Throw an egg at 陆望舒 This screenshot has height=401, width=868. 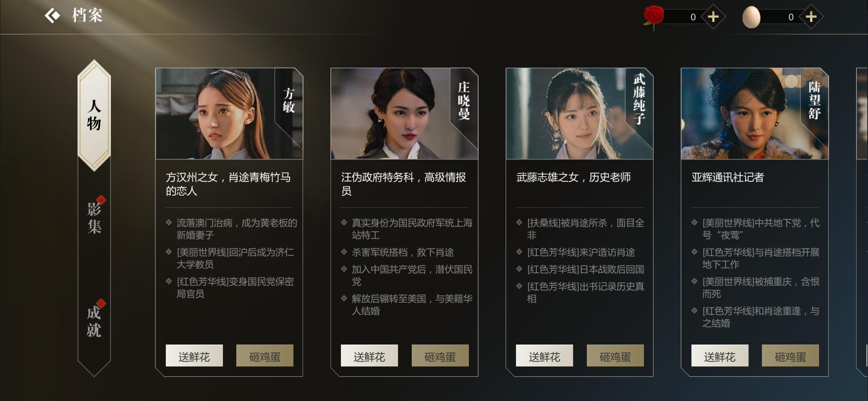click(x=790, y=356)
